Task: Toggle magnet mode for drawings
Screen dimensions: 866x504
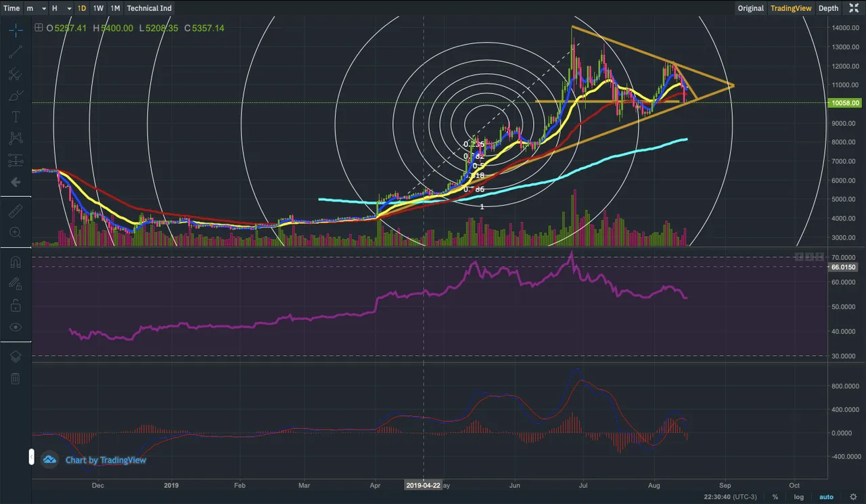Action: tap(16, 262)
